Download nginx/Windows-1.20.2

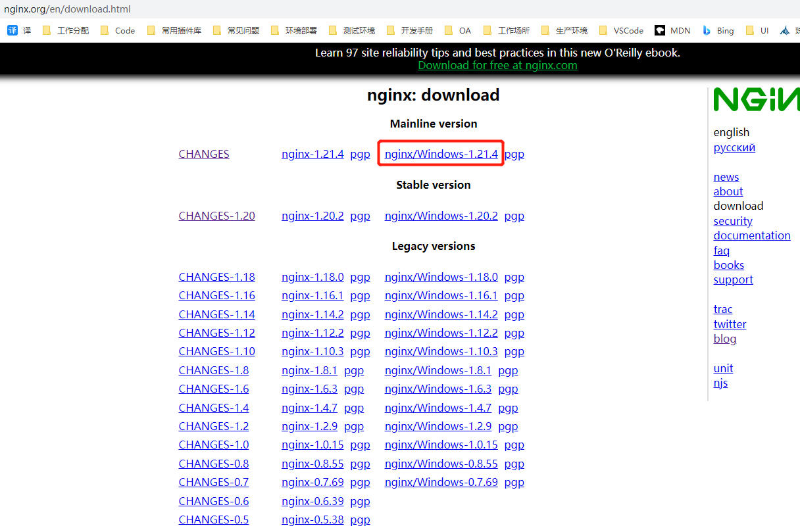pos(441,216)
